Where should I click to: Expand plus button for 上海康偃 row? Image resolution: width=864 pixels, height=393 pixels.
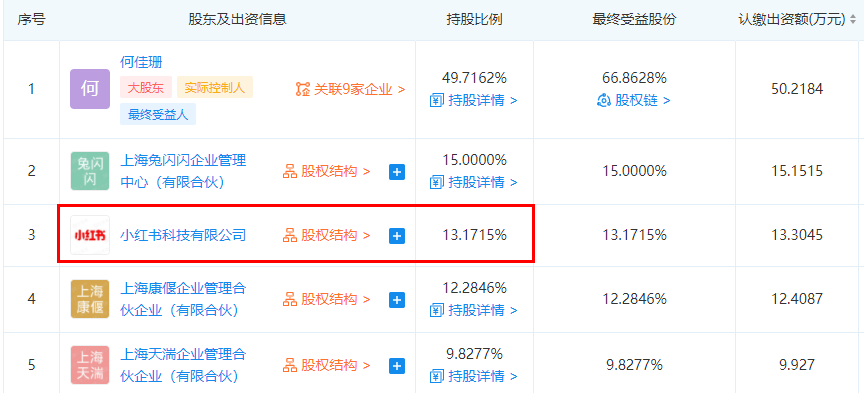point(397,300)
